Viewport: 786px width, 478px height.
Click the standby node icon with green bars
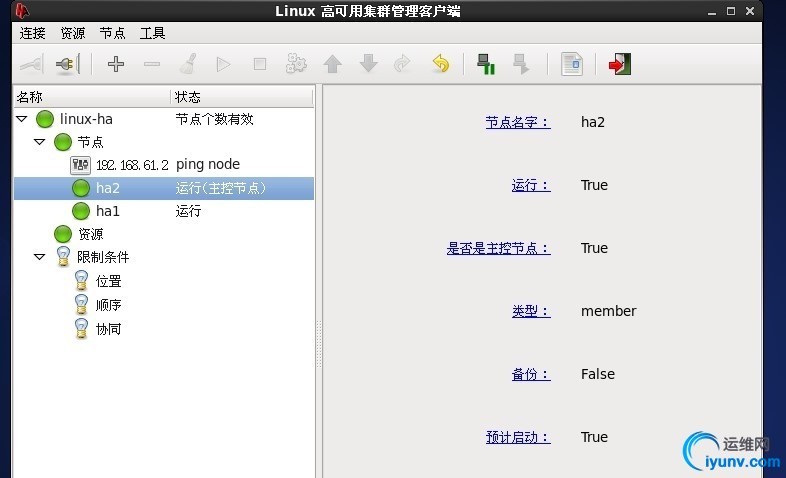tap(486, 64)
